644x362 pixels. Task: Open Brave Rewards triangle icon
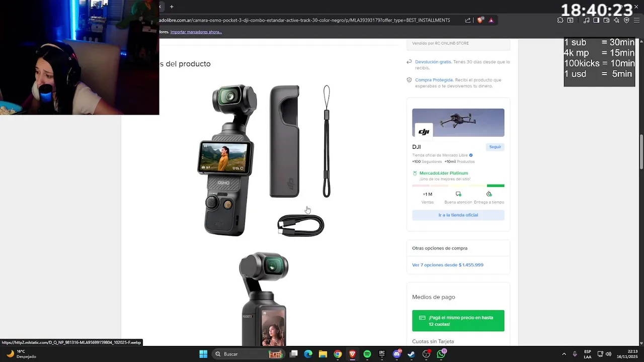[491, 20]
